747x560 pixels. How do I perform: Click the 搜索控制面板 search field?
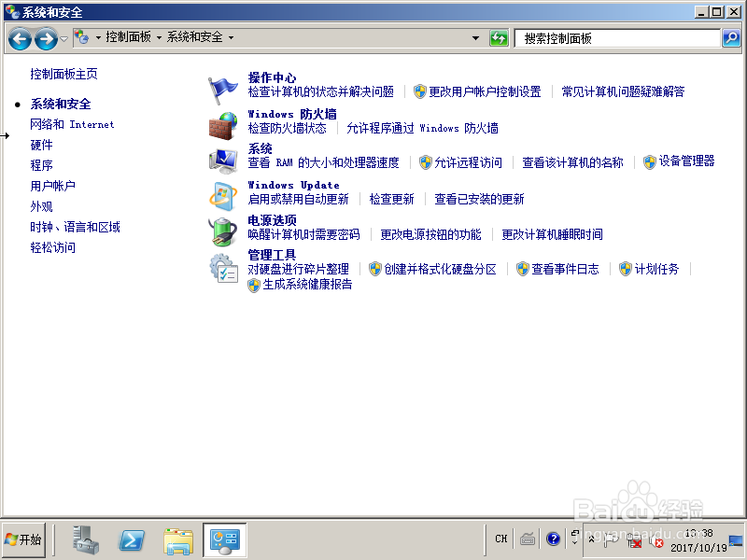click(617, 38)
